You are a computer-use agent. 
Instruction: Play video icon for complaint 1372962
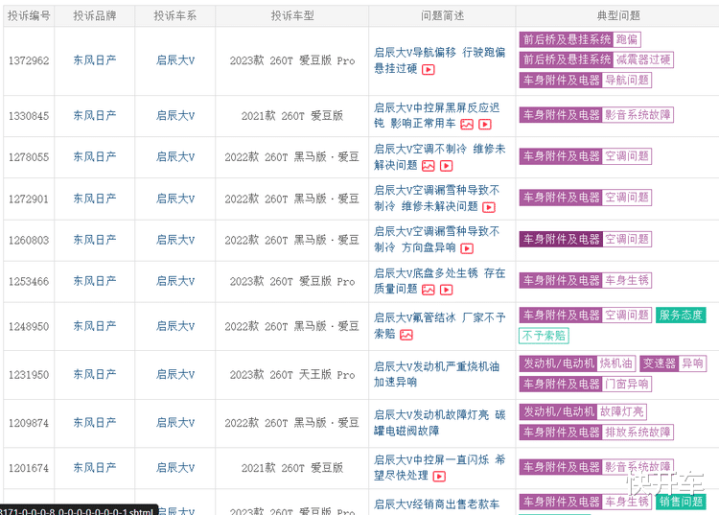[x=428, y=70]
